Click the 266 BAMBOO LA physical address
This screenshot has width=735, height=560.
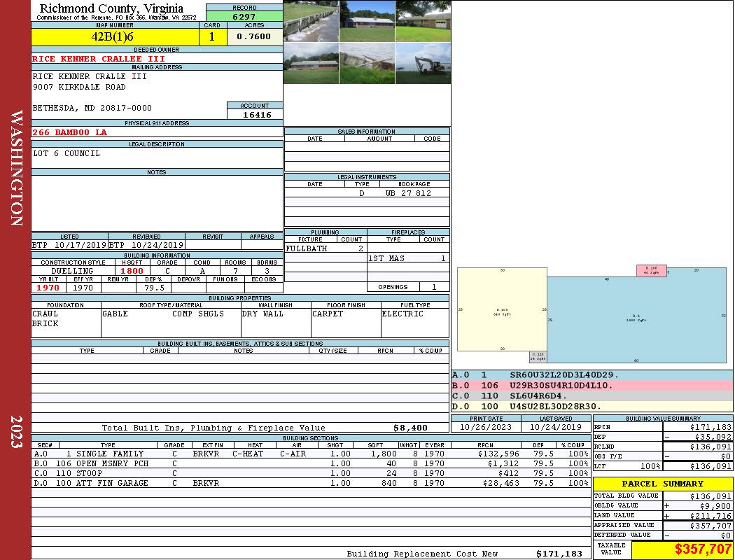(70, 132)
